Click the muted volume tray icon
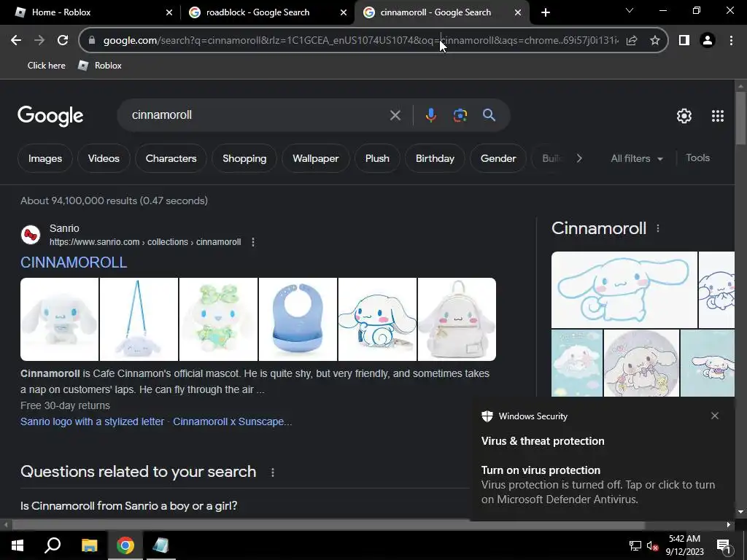Image resolution: width=747 pixels, height=560 pixels. click(653, 545)
